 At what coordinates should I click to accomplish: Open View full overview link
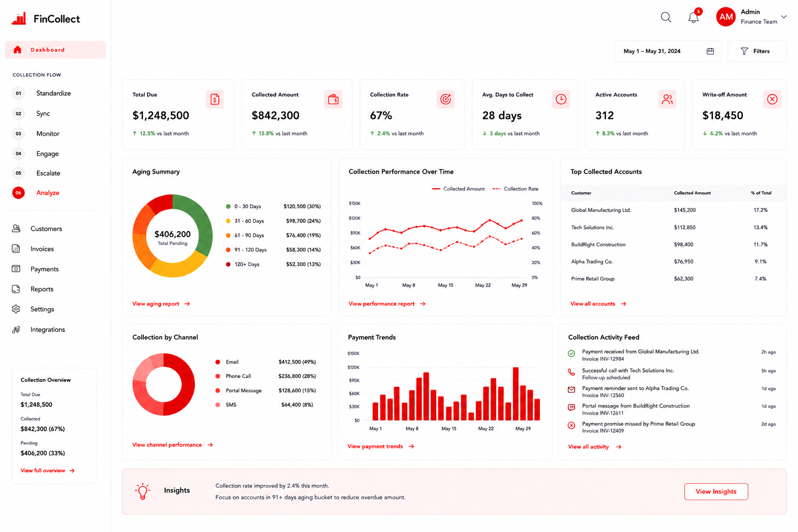(x=48, y=471)
